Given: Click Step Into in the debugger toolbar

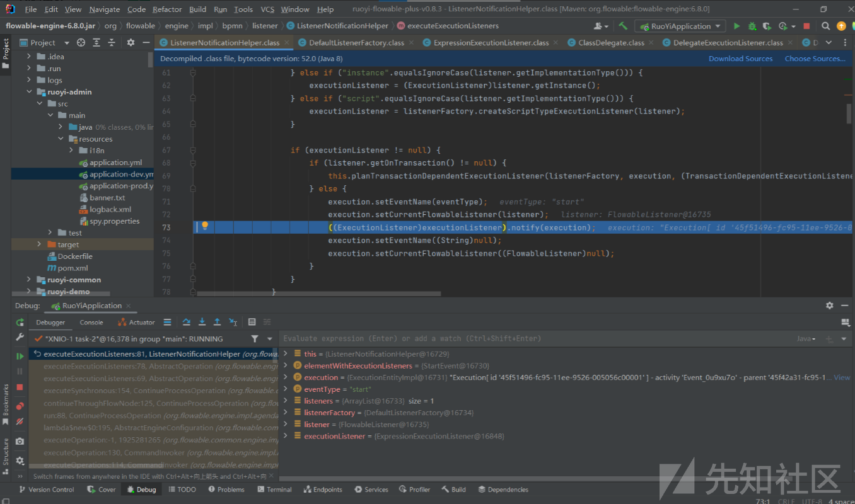Looking at the screenshot, I should point(202,322).
